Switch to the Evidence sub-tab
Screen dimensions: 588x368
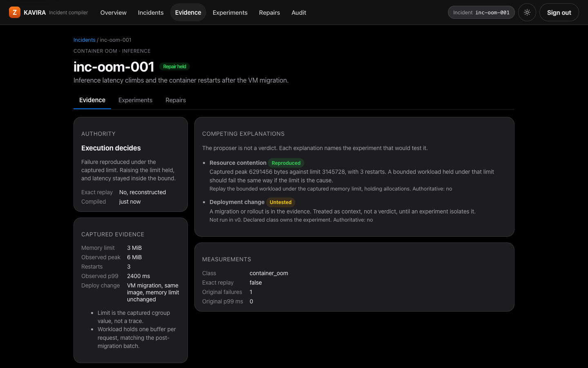pos(92,100)
